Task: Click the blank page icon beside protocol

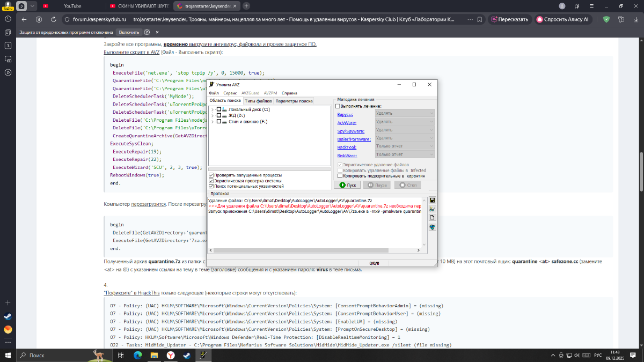Action: (432, 218)
